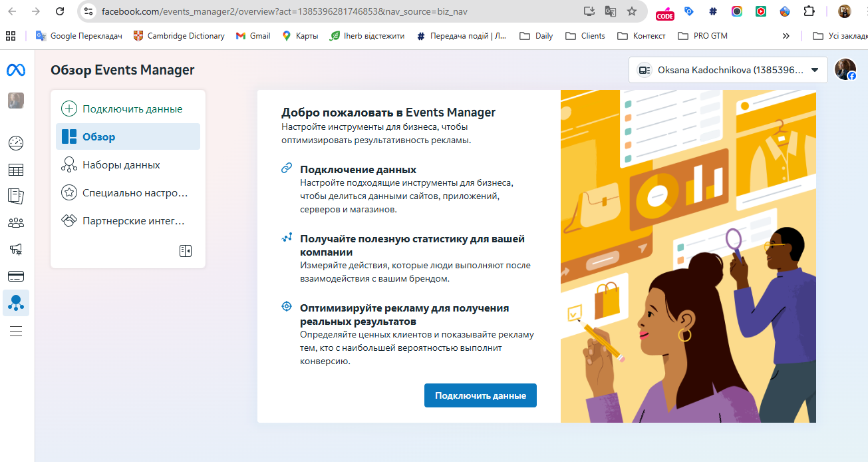This screenshot has height=462, width=868.
Task: Click the Оптимизируйте рекламу heading
Action: pyautogui.click(x=404, y=314)
